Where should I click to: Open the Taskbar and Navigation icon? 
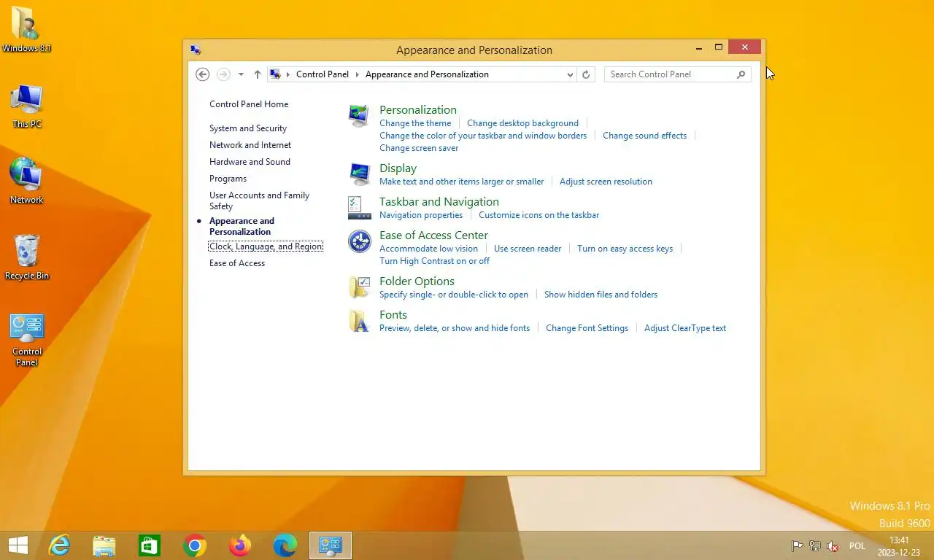pos(359,208)
